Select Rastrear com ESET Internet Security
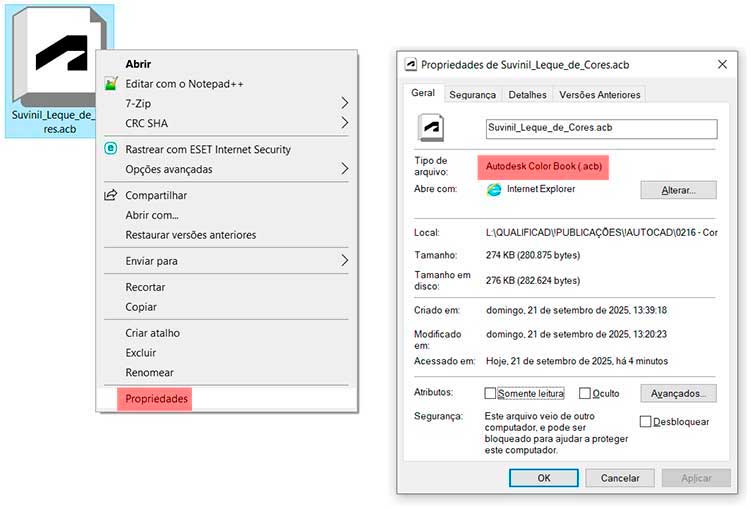Screen dimensions: 750x509 pyautogui.click(x=208, y=149)
